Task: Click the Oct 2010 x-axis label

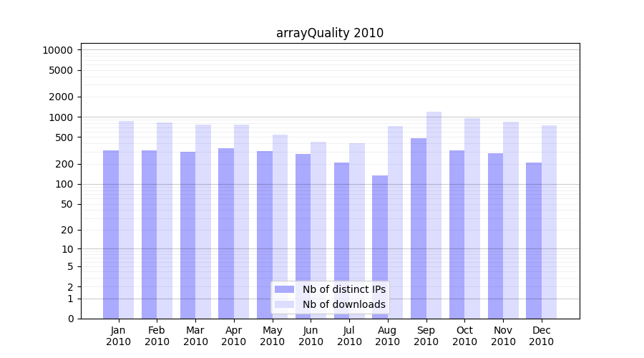Action: [x=464, y=336]
